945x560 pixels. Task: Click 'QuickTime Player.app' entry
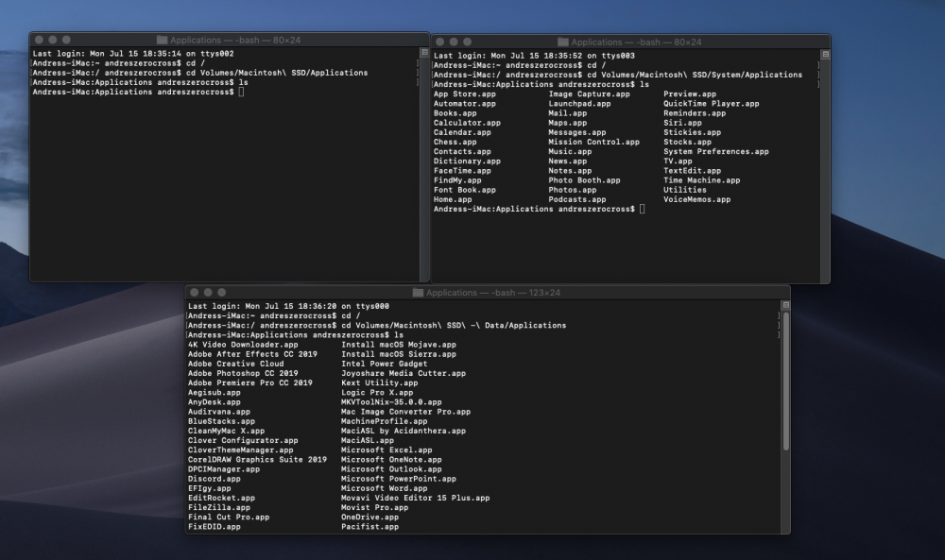click(712, 104)
